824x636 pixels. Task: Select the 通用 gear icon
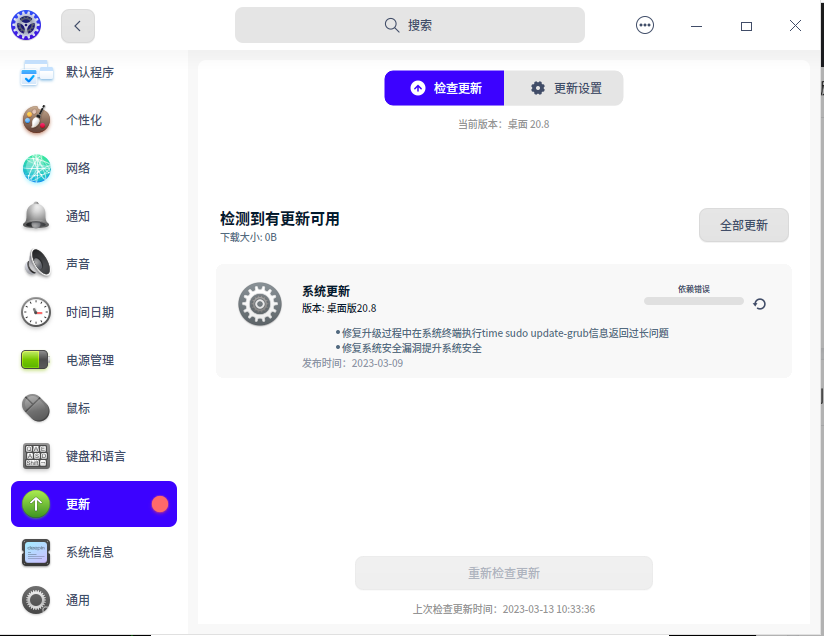[36, 600]
